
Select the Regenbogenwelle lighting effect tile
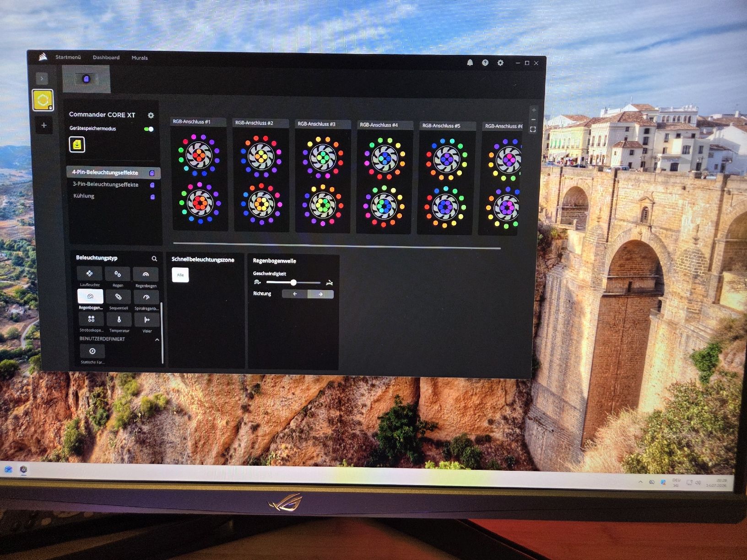(x=90, y=296)
